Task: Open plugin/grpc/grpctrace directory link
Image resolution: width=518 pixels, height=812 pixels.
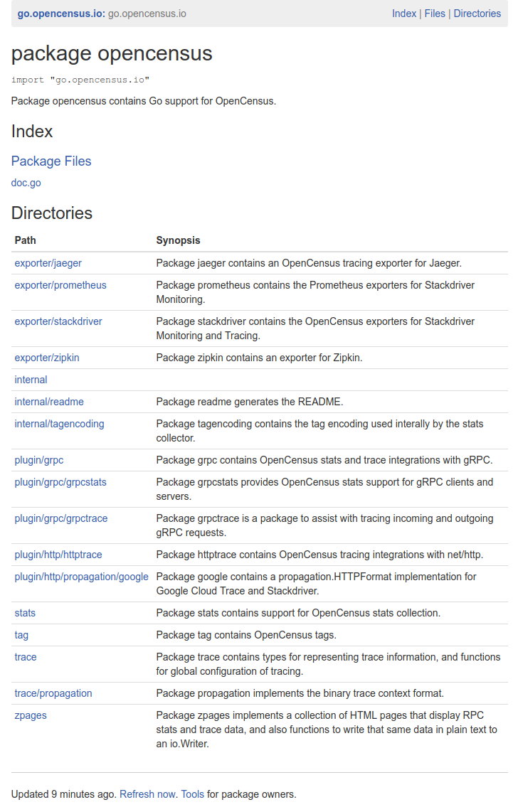Action: [61, 518]
